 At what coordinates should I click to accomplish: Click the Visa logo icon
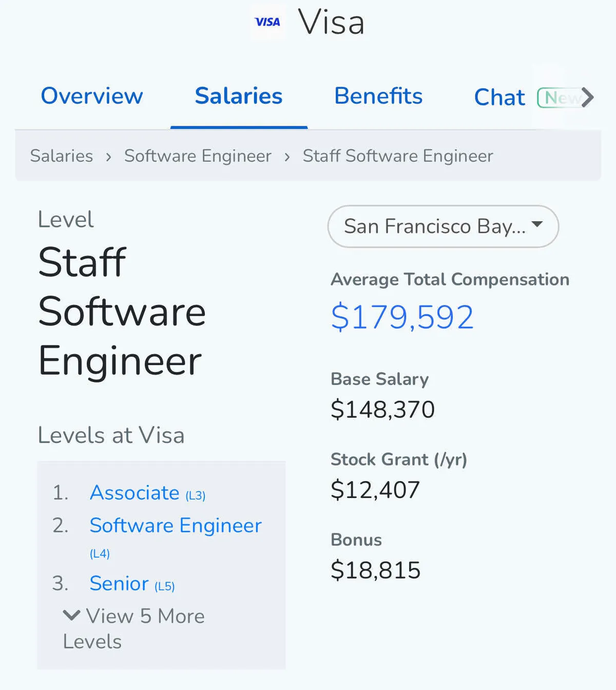pos(267,22)
